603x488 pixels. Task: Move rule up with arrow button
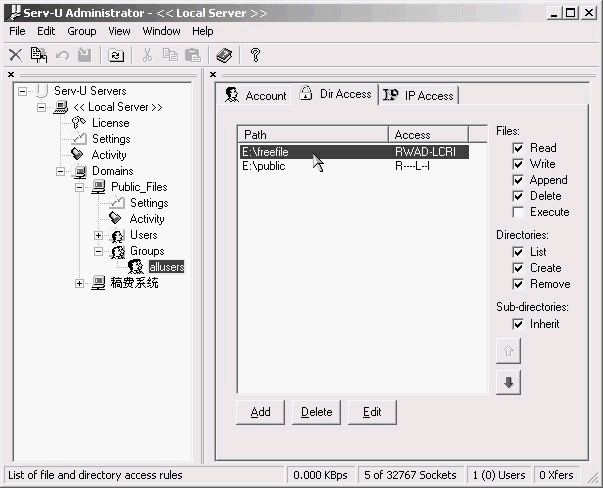click(508, 351)
